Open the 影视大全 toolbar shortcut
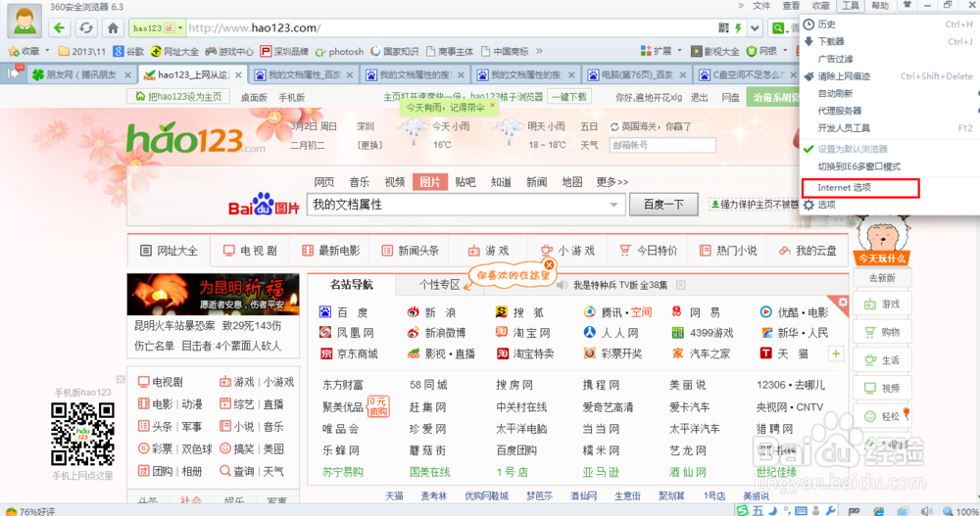This screenshot has width=980, height=516. (715, 51)
